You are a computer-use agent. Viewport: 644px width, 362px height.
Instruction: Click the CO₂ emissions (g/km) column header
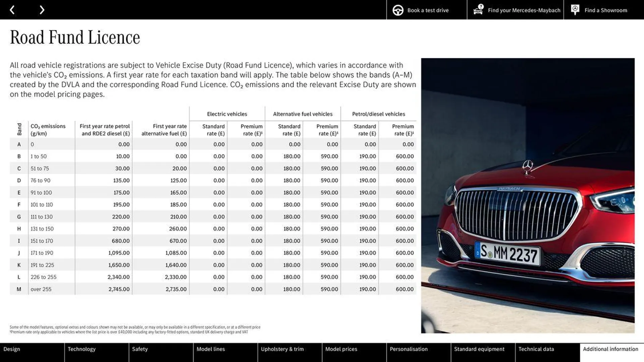pos(48,130)
